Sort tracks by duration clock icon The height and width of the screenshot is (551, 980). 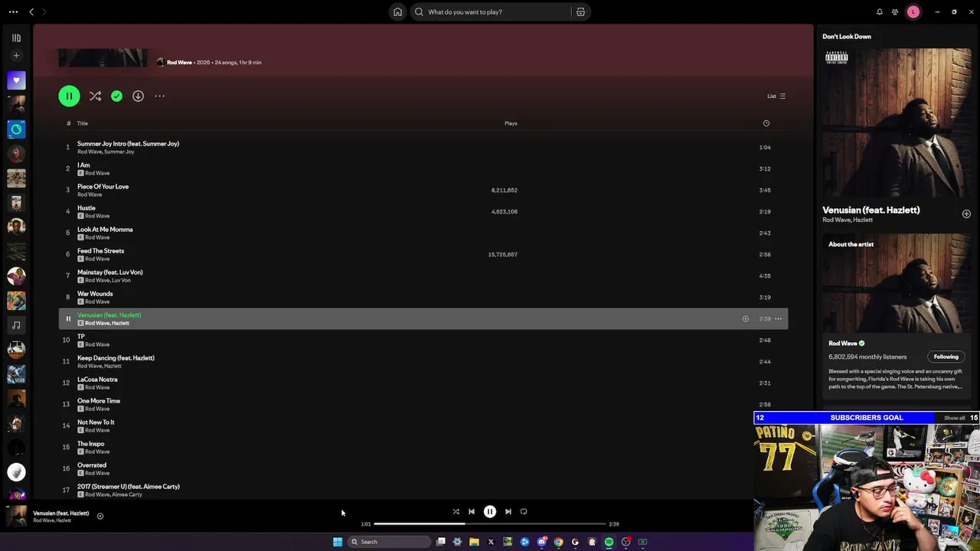(x=766, y=123)
